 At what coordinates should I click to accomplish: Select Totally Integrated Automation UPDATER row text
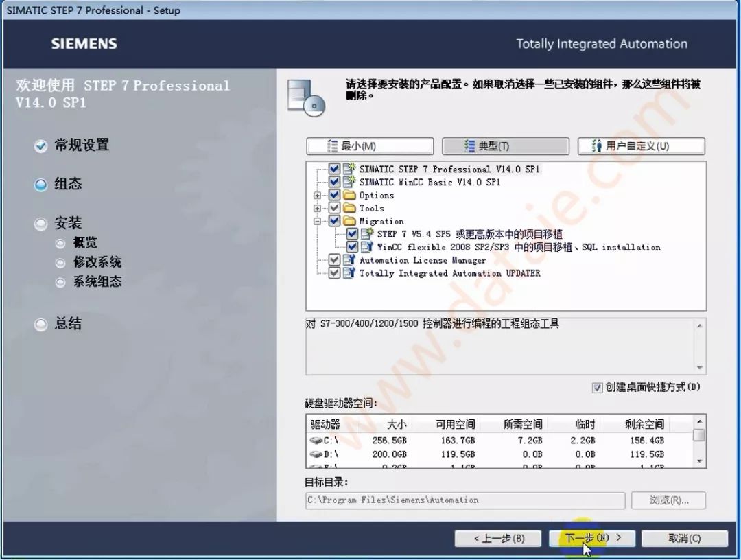pyautogui.click(x=449, y=273)
